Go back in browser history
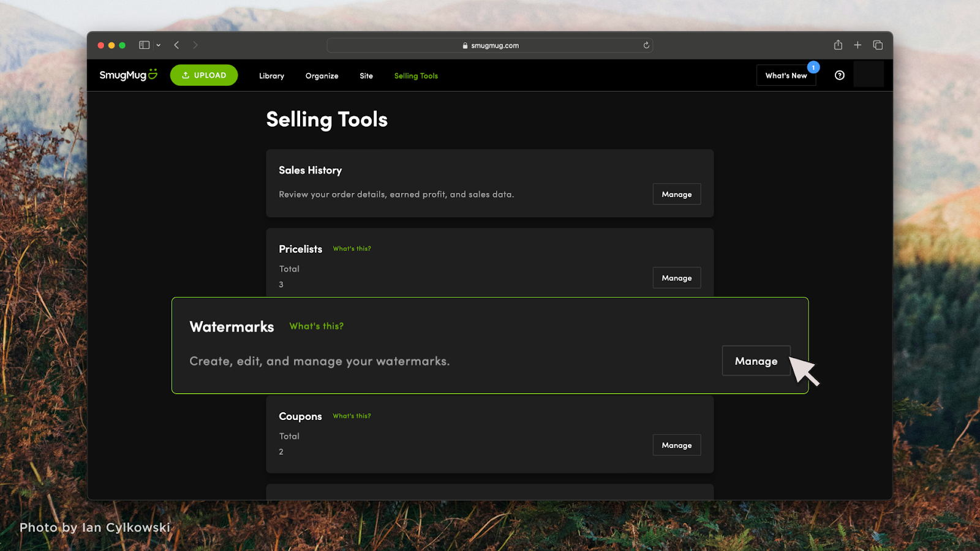 [x=176, y=45]
